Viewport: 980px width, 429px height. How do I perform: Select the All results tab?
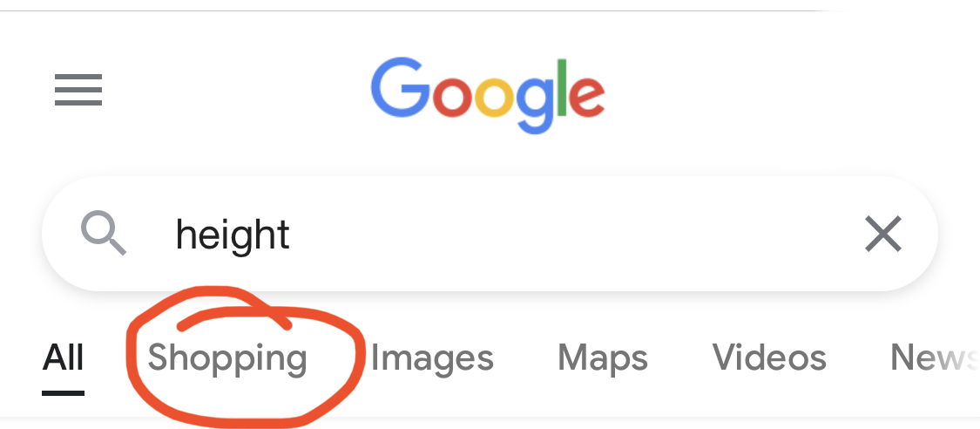(64, 357)
